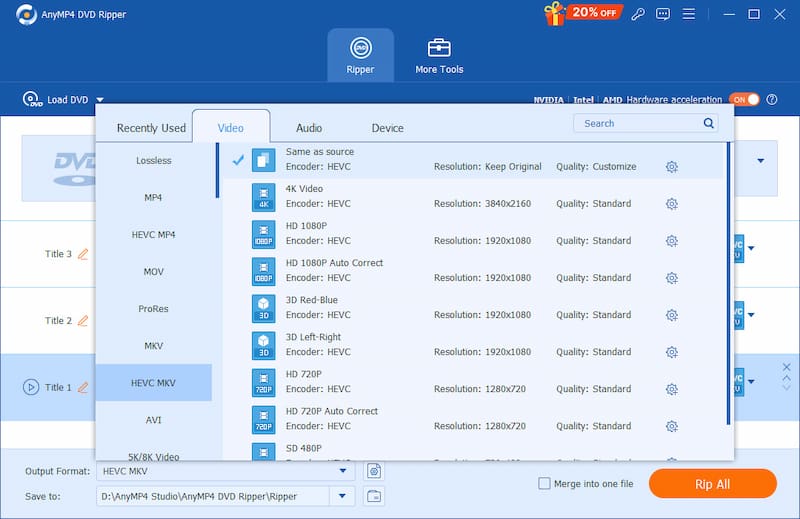Choose the 3D Left-Right profile icon

(x=263, y=345)
